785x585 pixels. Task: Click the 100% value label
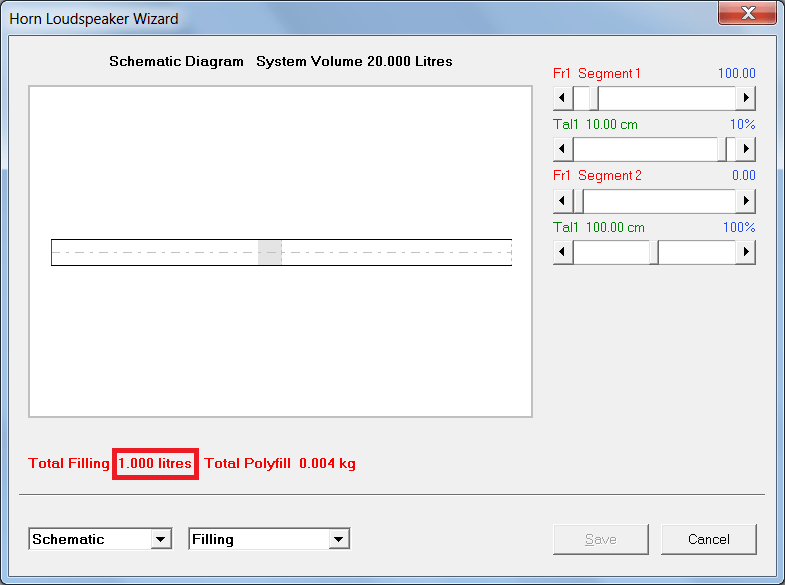[739, 228]
